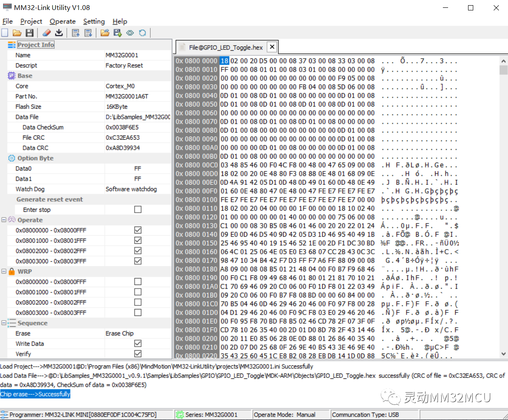Open the Operate menu

click(x=63, y=21)
